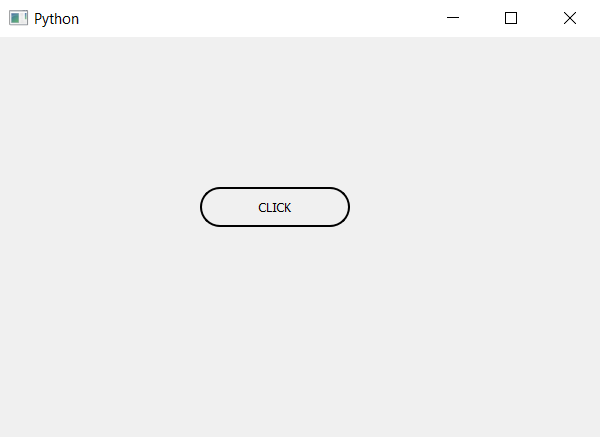Click the square maximize icon
Screen dimensions: 600x437
pyautogui.click(x=511, y=18)
